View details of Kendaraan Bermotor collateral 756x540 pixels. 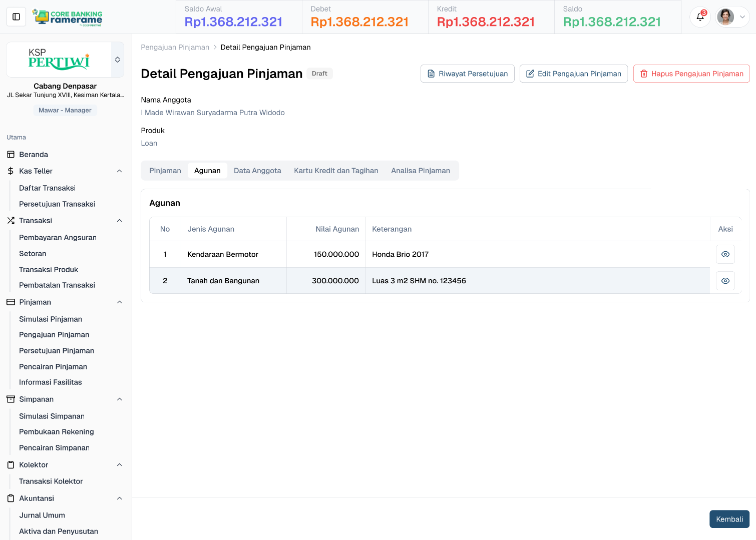click(725, 254)
